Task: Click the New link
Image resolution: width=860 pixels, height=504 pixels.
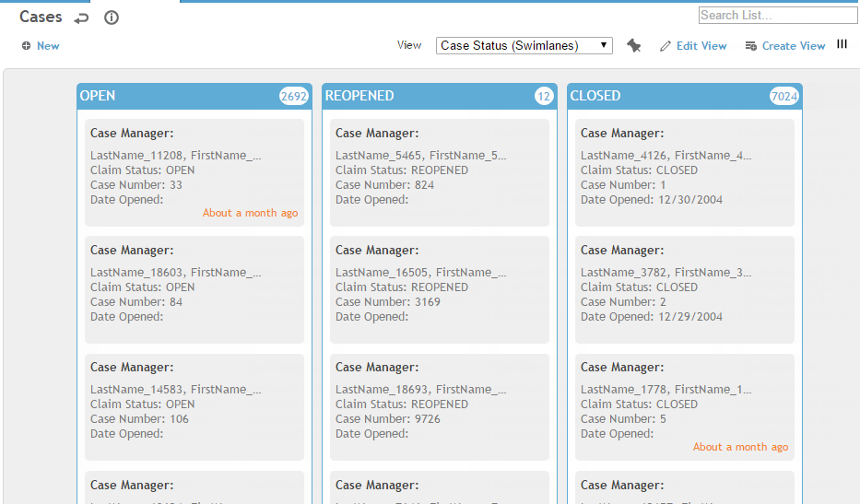Action: (48, 46)
